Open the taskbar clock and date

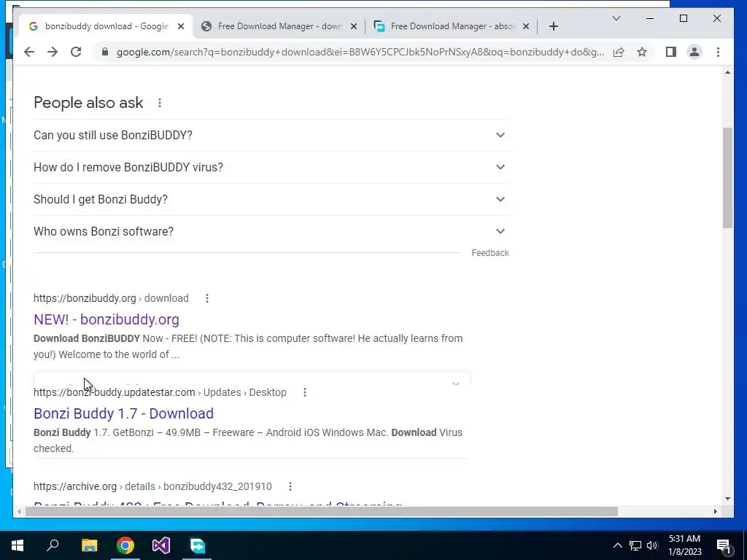[684, 545]
